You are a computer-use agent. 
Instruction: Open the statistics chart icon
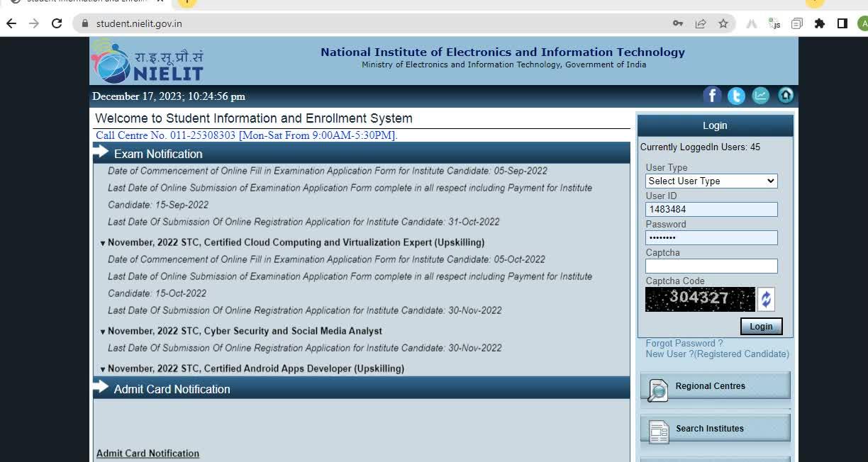(760, 96)
